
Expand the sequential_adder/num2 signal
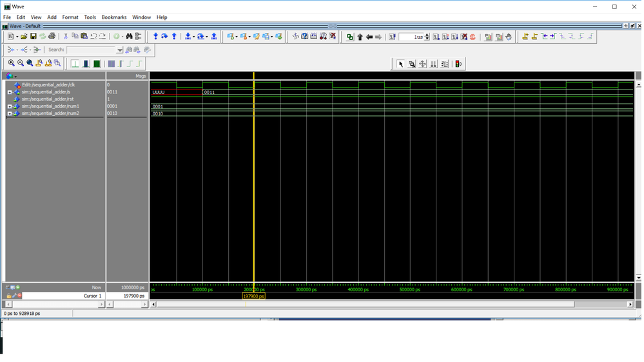(10, 113)
